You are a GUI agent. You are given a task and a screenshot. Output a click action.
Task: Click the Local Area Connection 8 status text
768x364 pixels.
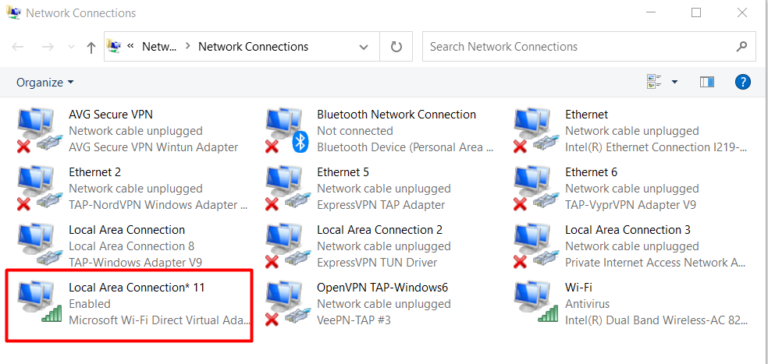click(132, 246)
